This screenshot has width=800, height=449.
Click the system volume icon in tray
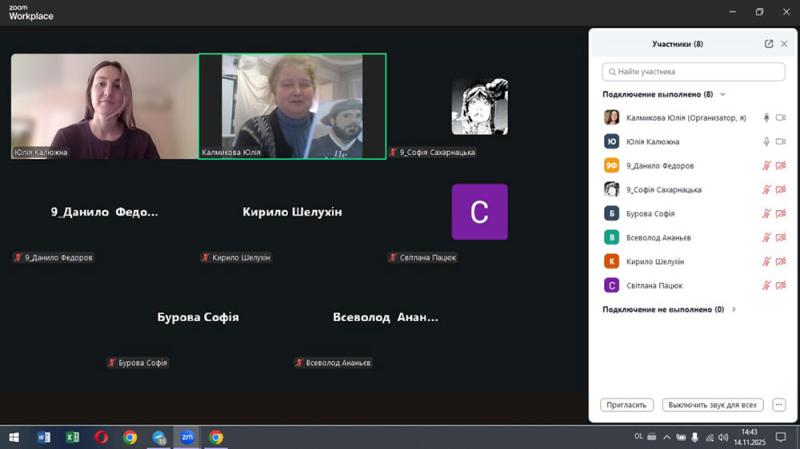pyautogui.click(x=723, y=437)
